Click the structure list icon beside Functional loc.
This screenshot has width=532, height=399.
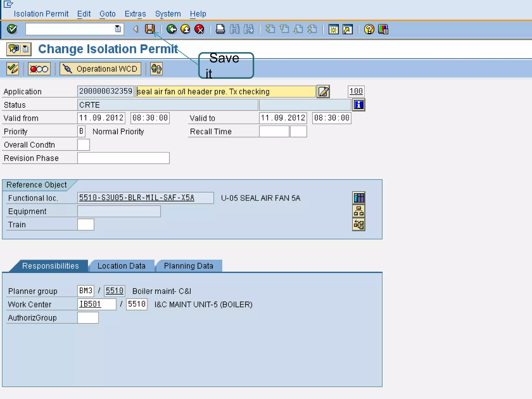[359, 198]
